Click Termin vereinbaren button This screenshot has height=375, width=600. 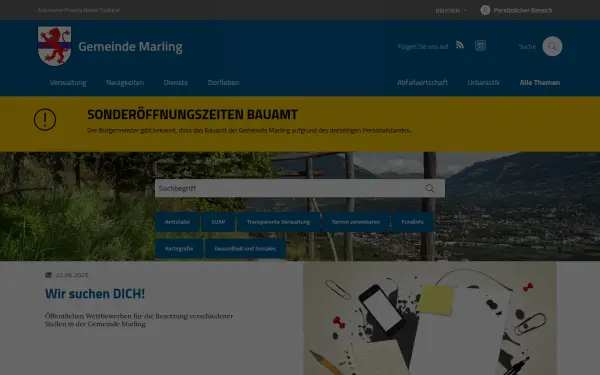tap(355, 222)
